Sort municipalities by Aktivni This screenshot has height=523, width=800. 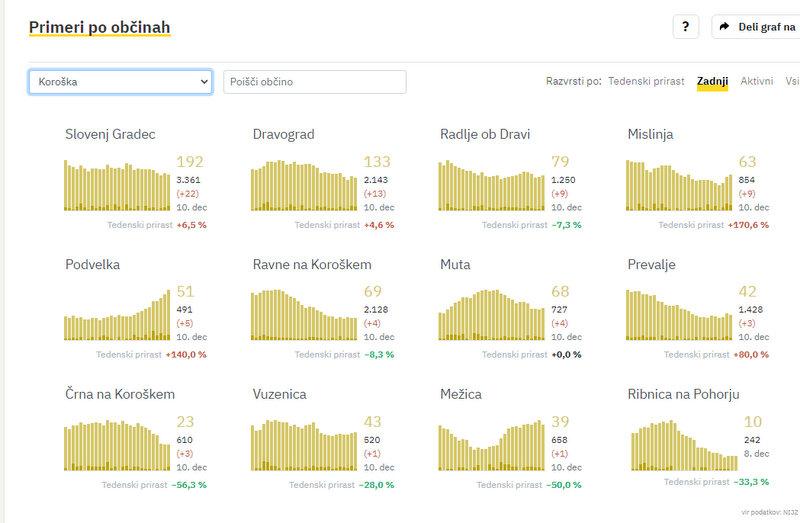click(756, 81)
